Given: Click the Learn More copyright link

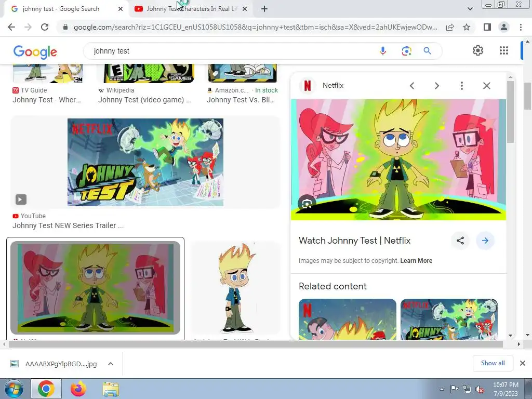Looking at the screenshot, I should (x=416, y=261).
